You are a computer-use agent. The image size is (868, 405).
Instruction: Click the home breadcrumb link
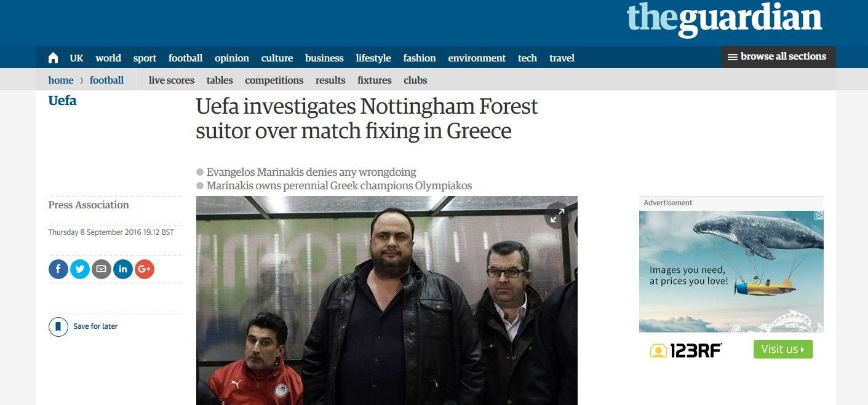[61, 80]
